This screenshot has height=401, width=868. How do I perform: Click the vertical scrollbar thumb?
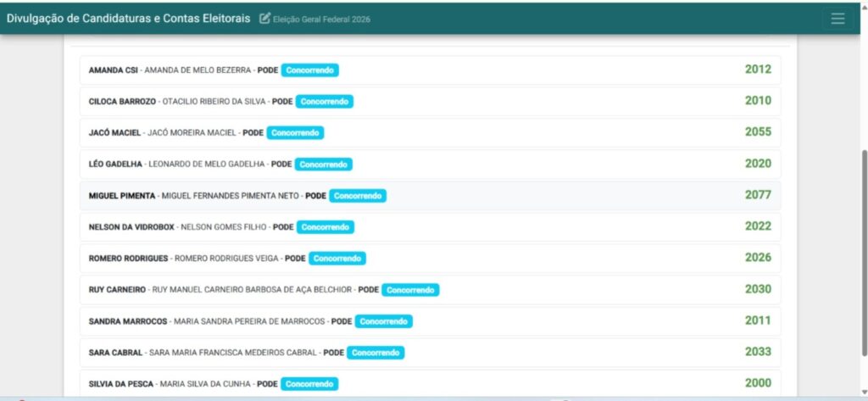click(862, 252)
